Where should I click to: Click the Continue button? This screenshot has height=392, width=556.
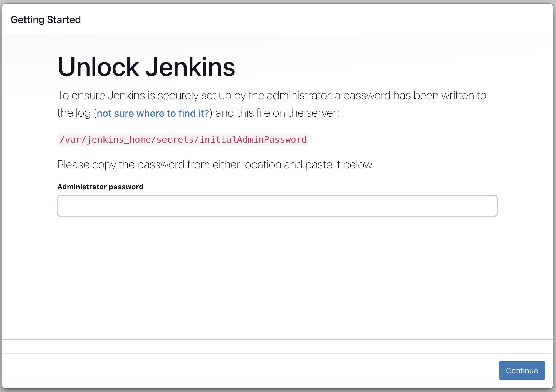[522, 370]
